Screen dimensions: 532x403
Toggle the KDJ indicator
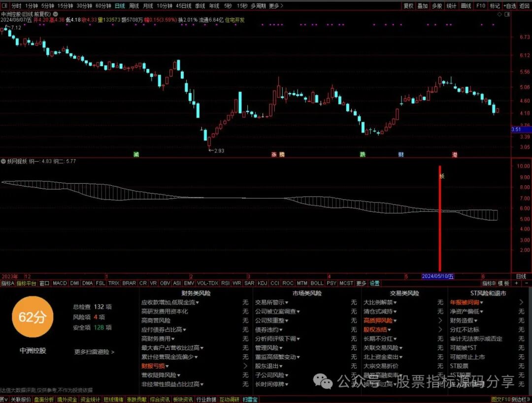tap(262, 283)
